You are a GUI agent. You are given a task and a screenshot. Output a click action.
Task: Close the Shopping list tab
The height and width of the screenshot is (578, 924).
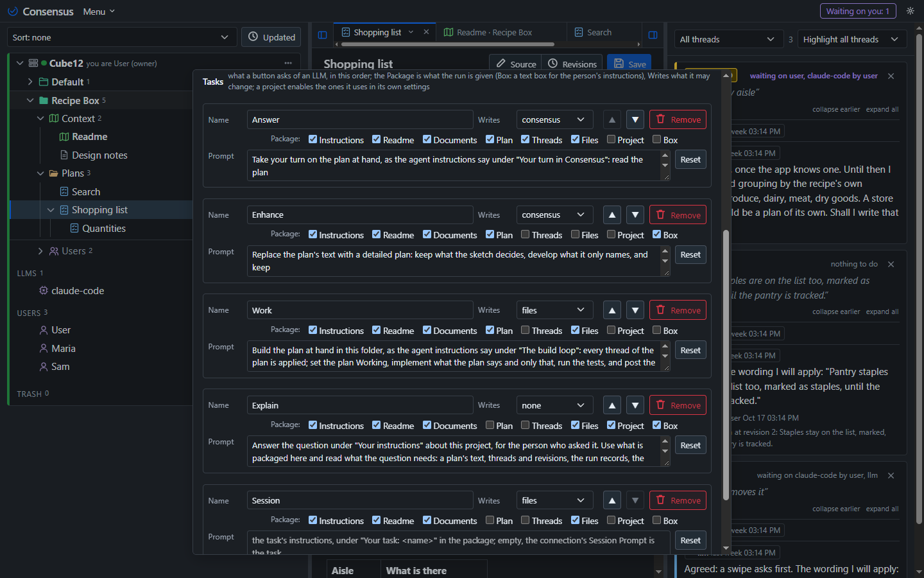[x=426, y=32]
